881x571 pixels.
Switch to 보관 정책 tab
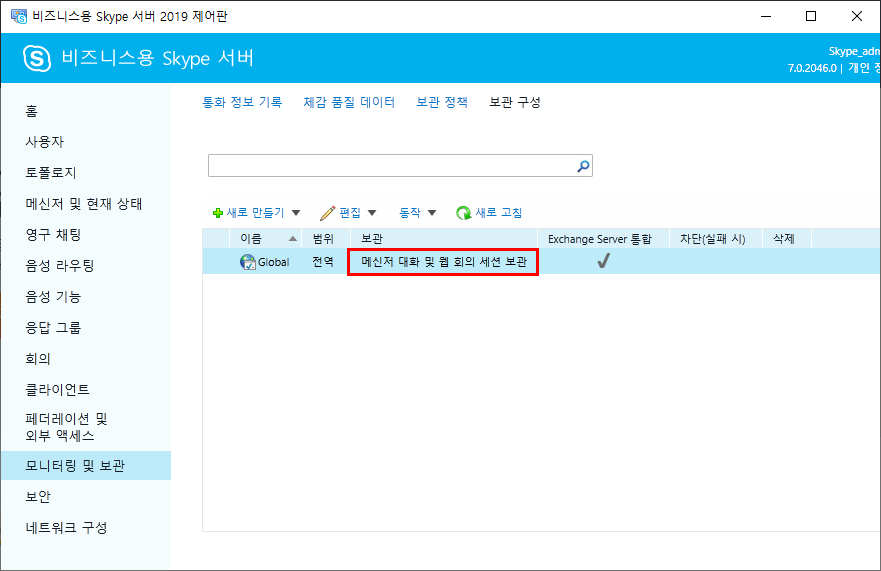coord(442,102)
